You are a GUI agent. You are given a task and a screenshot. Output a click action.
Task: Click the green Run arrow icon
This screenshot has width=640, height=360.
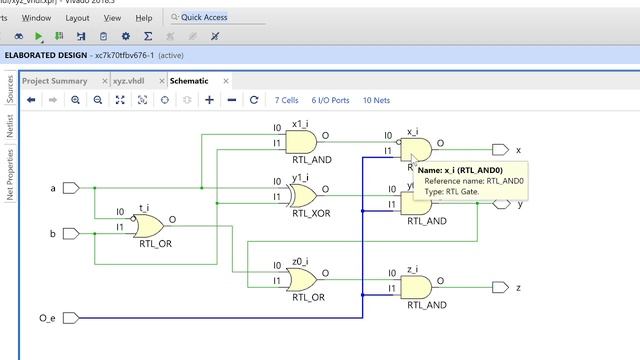(38, 36)
